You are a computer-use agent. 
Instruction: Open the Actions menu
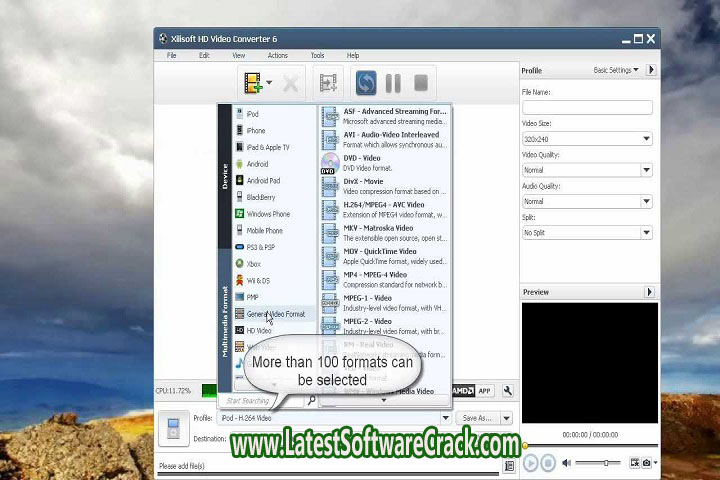click(277, 55)
